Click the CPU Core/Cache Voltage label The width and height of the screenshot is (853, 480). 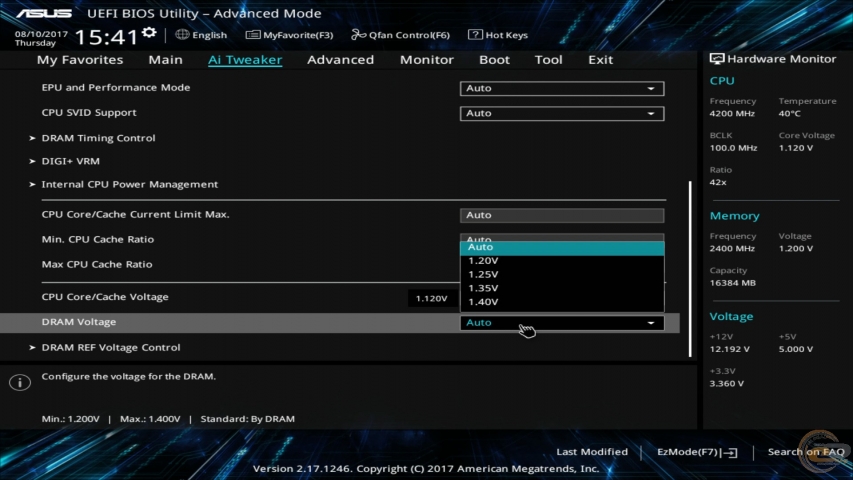[x=105, y=297]
